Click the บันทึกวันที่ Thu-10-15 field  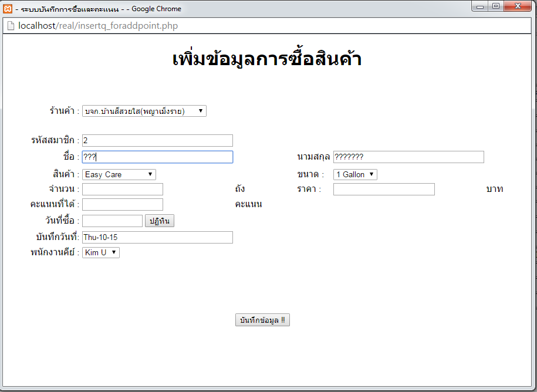pos(157,237)
